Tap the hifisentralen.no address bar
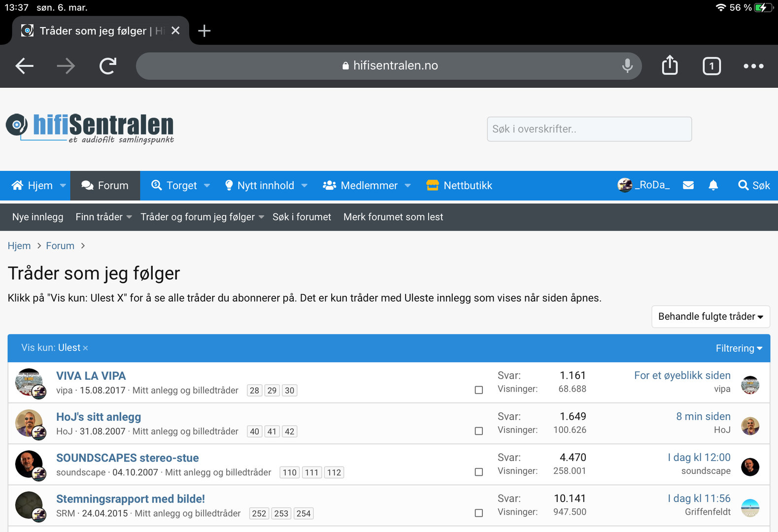The image size is (778, 532). [x=389, y=66]
